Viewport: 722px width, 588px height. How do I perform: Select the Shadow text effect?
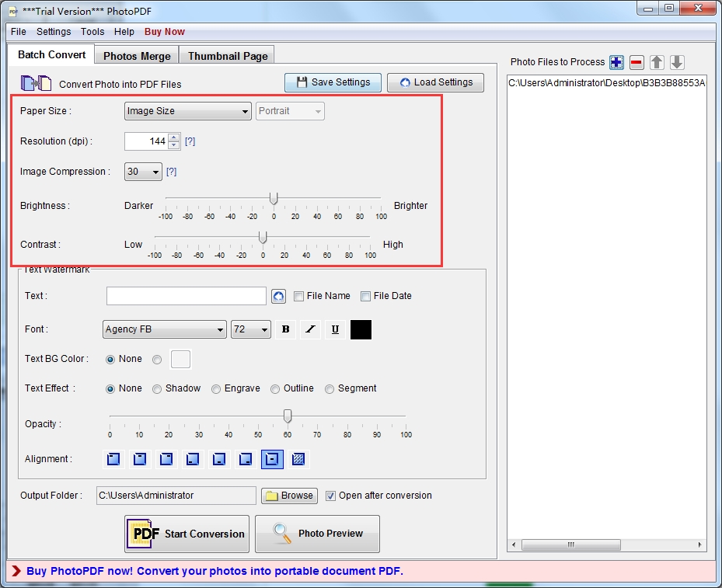pyautogui.click(x=157, y=388)
